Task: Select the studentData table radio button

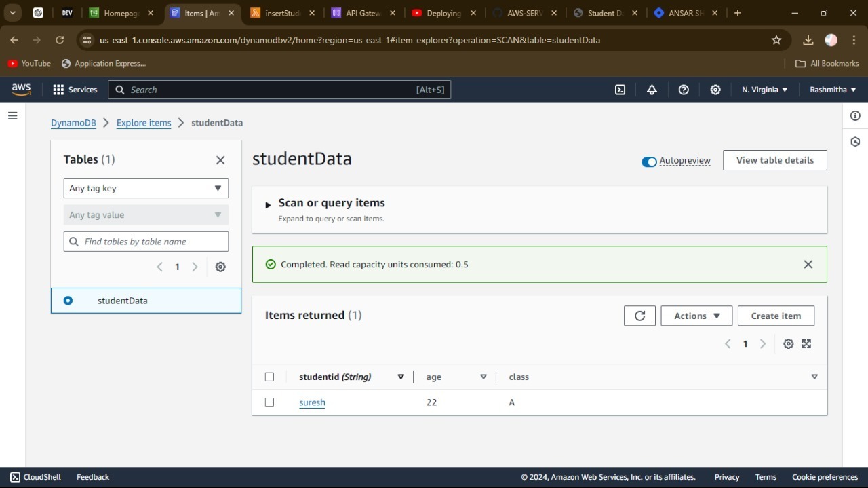Action: [x=68, y=301]
